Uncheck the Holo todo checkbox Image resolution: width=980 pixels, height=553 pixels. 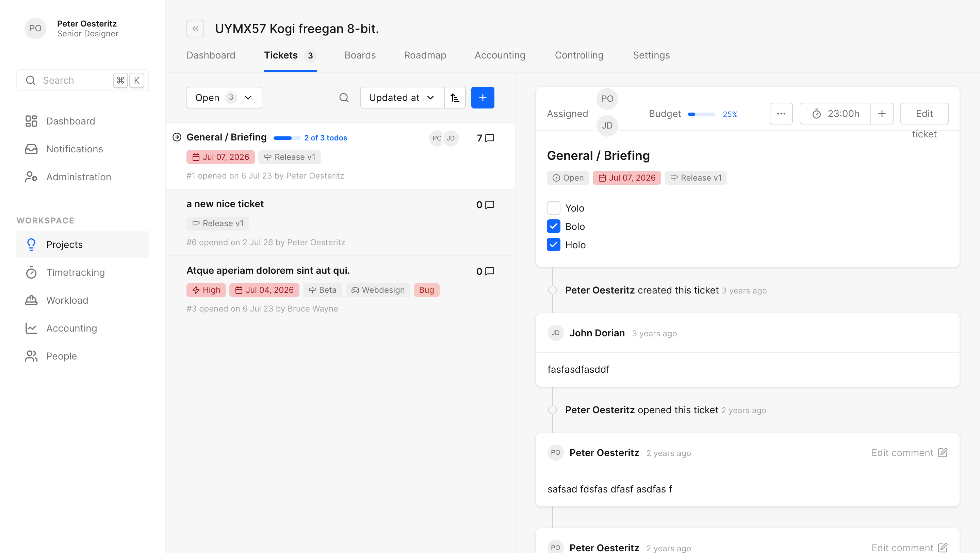pyautogui.click(x=554, y=245)
